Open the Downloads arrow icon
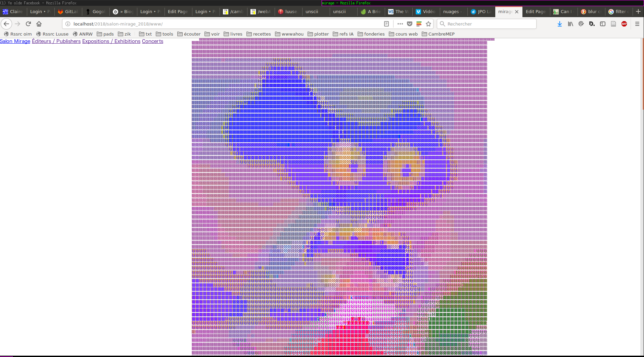The height and width of the screenshot is (357, 644). (x=559, y=24)
